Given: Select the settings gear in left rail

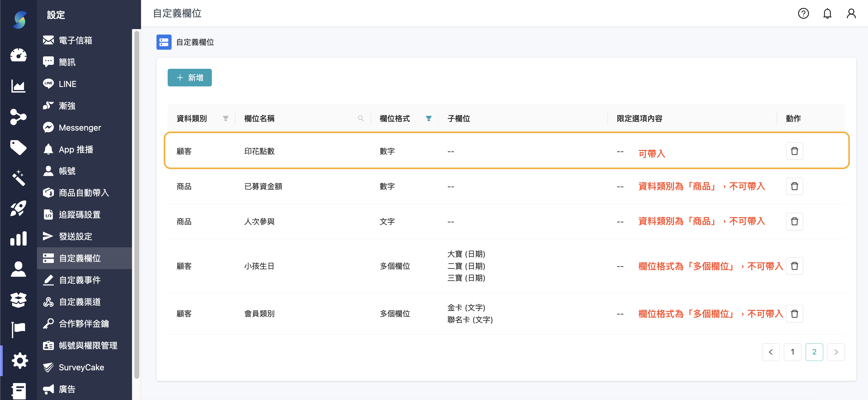Looking at the screenshot, I should tap(20, 360).
